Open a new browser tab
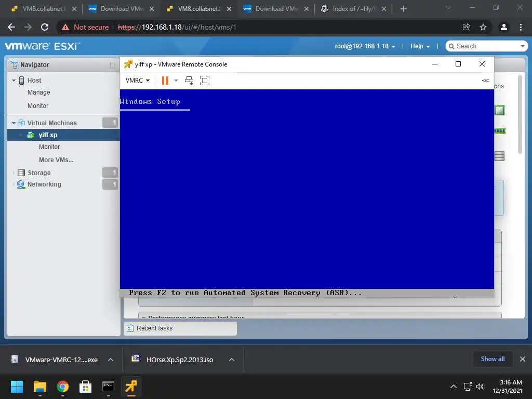Screen dimensions: 532x399 tap(403, 9)
